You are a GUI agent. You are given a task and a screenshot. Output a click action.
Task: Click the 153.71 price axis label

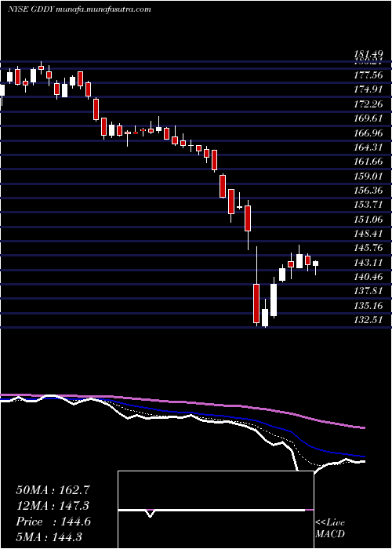(x=368, y=205)
